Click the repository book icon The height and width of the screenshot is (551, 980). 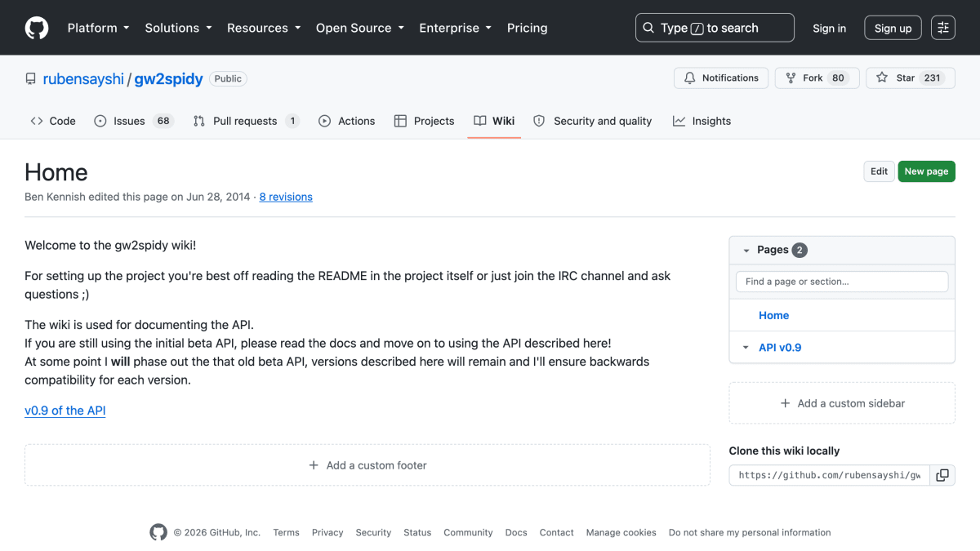31,79
